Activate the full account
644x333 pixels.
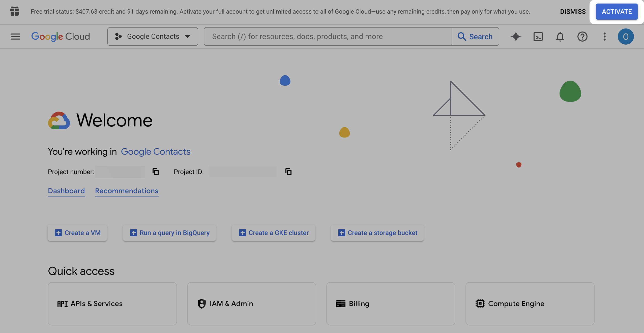click(x=616, y=11)
